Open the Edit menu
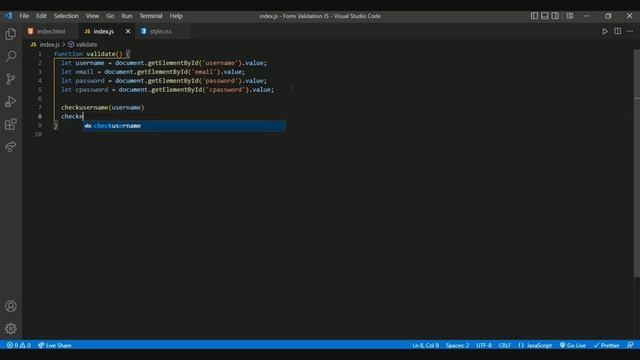The width and height of the screenshot is (640, 360). 41,16
